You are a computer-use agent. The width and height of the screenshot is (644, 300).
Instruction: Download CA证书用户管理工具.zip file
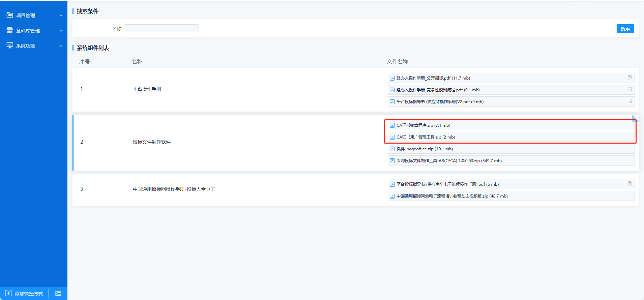(426, 137)
